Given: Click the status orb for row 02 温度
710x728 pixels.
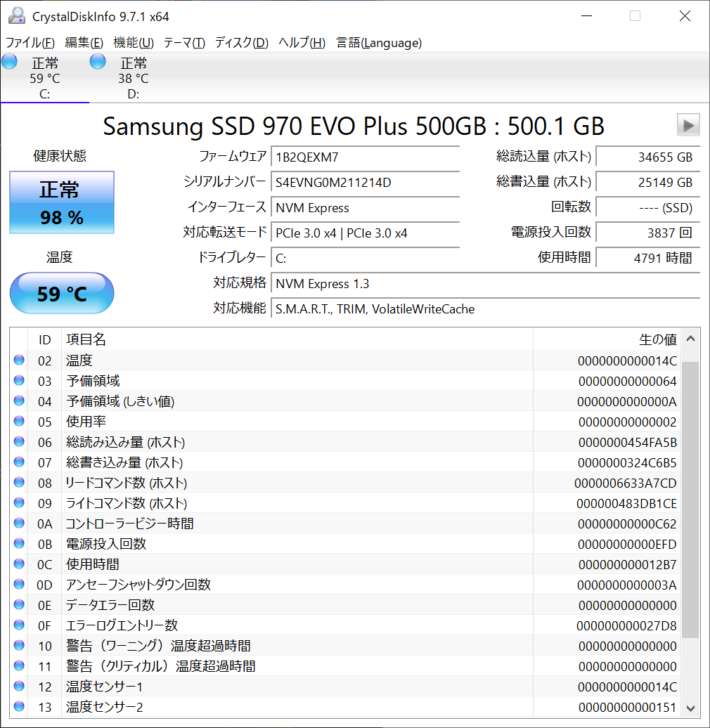Looking at the screenshot, I should pos(19,360).
